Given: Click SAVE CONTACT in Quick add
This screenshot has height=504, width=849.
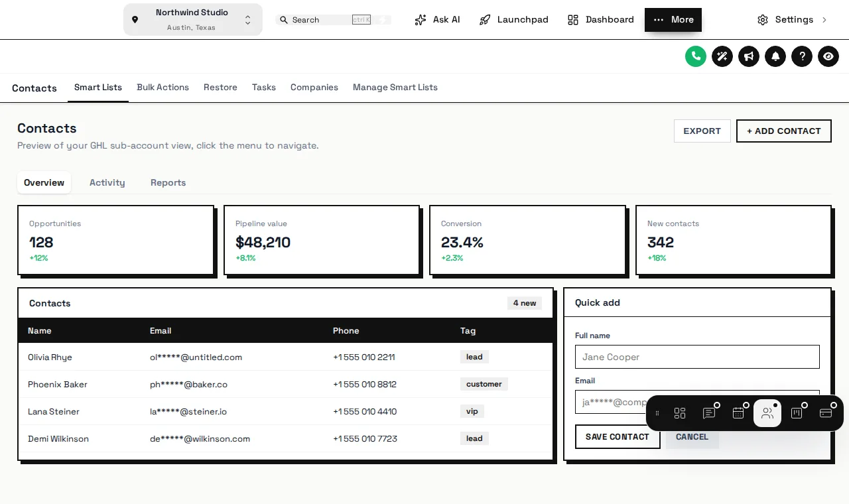Looking at the screenshot, I should pyautogui.click(x=618, y=437).
